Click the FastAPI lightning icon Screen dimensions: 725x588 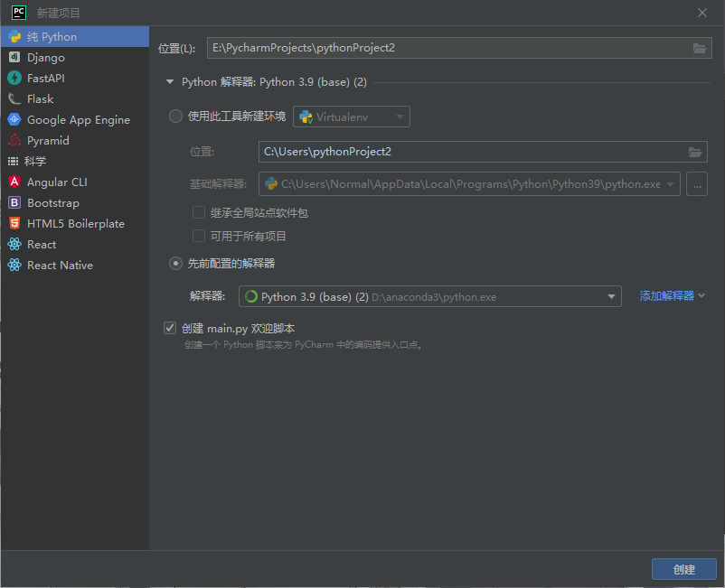(14, 78)
